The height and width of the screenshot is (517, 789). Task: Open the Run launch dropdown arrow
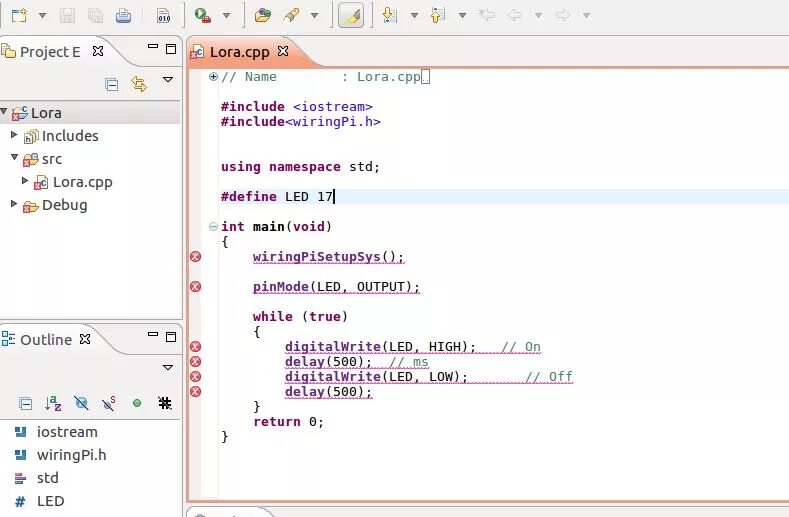point(226,16)
